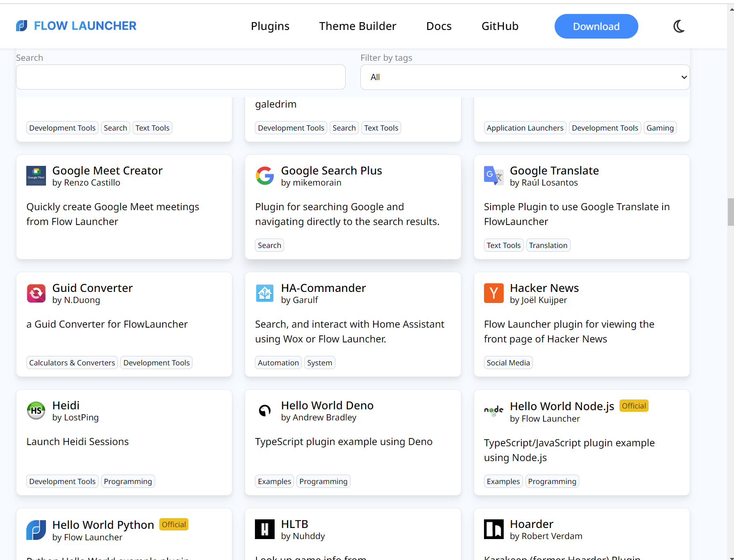Viewport: 734px width, 560px height.
Task: Click the Google Translate plugin icon
Action: pyautogui.click(x=493, y=176)
